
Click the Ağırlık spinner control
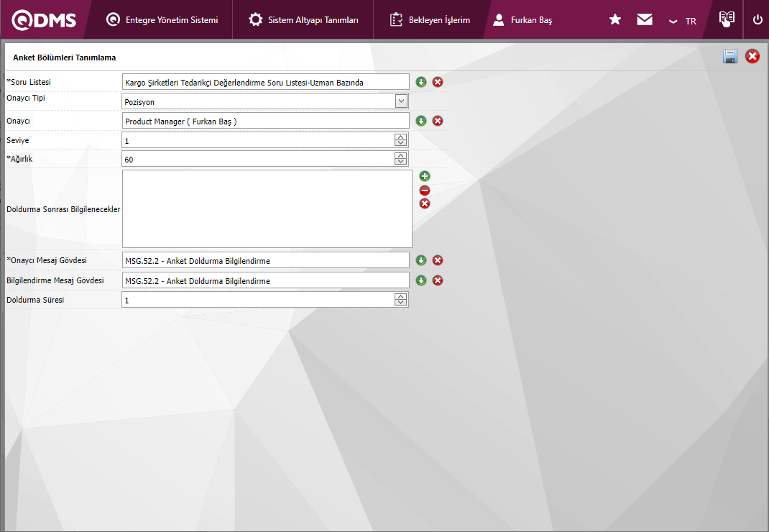click(x=401, y=159)
